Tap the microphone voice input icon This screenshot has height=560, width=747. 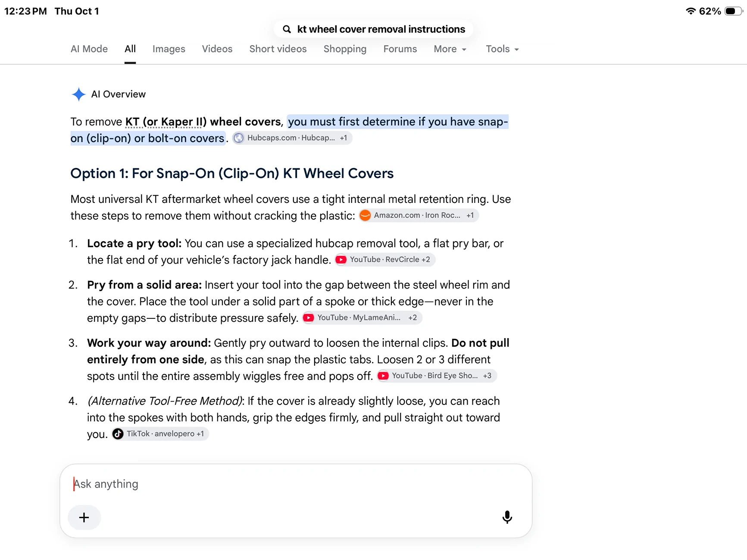tap(507, 517)
